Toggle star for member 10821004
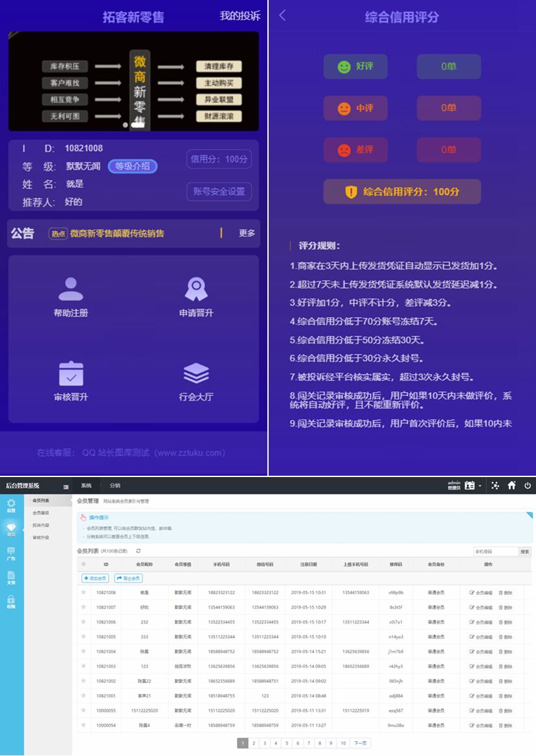536x756 pixels. tap(83, 651)
